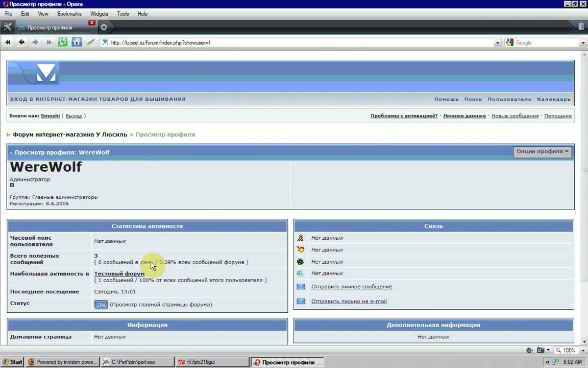588x368 pixels.
Task: Click the small blue rank pip under Администратор
Action: [x=12, y=185]
